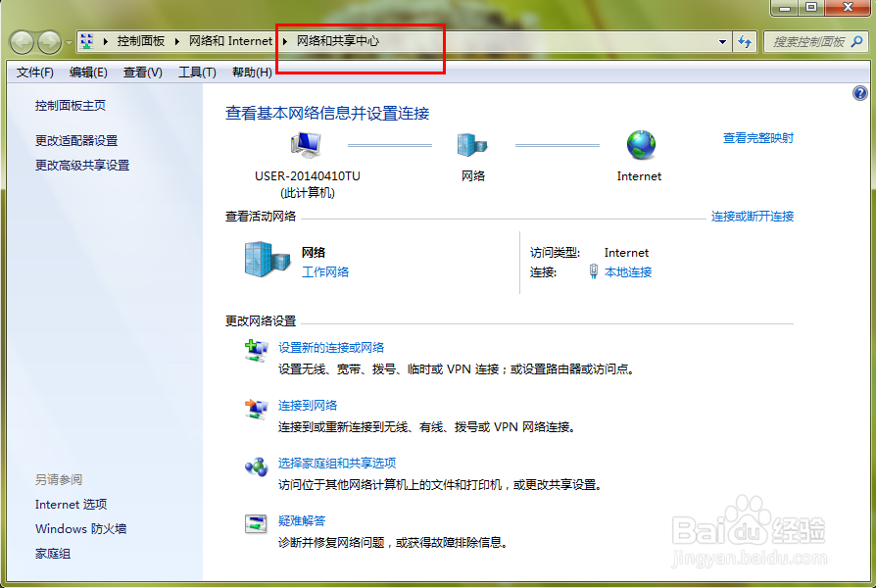This screenshot has width=876, height=588.
Task: Open 疑难解答 link
Action: click(x=302, y=521)
